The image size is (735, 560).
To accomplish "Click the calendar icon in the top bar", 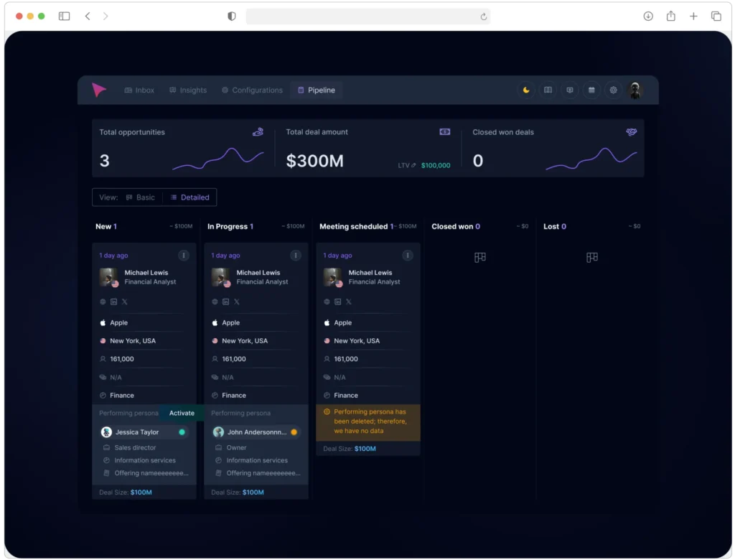I will point(591,90).
